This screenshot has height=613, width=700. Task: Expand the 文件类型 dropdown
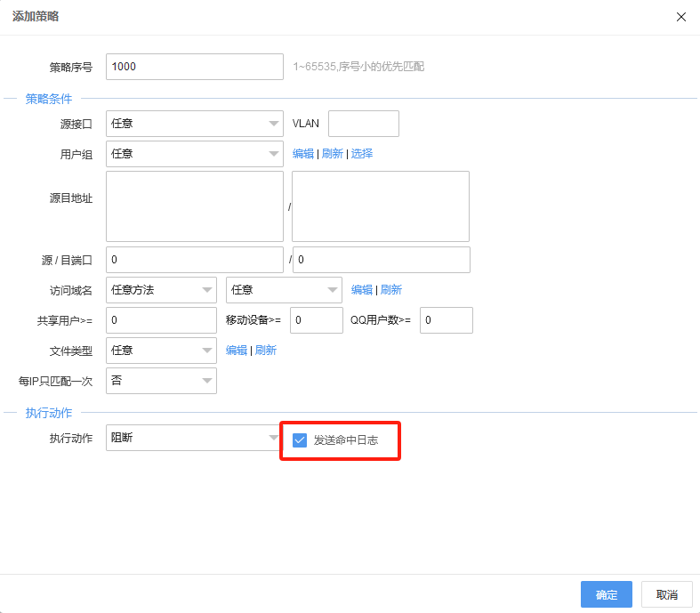pyautogui.click(x=161, y=351)
